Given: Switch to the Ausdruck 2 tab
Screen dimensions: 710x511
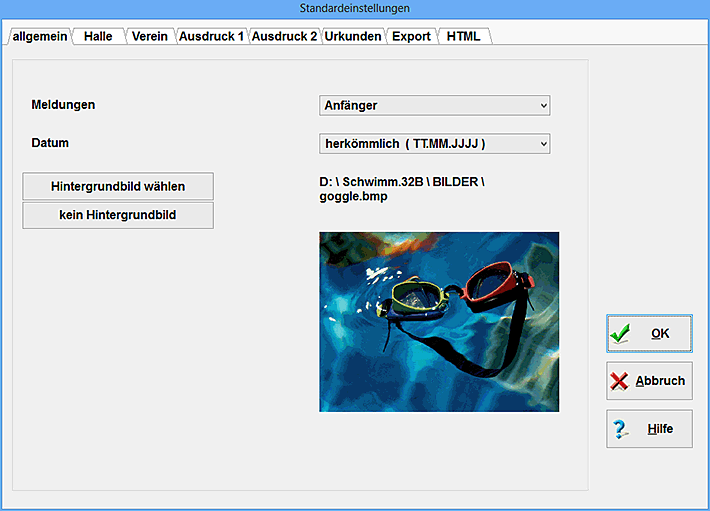Looking at the screenshot, I should [x=284, y=36].
